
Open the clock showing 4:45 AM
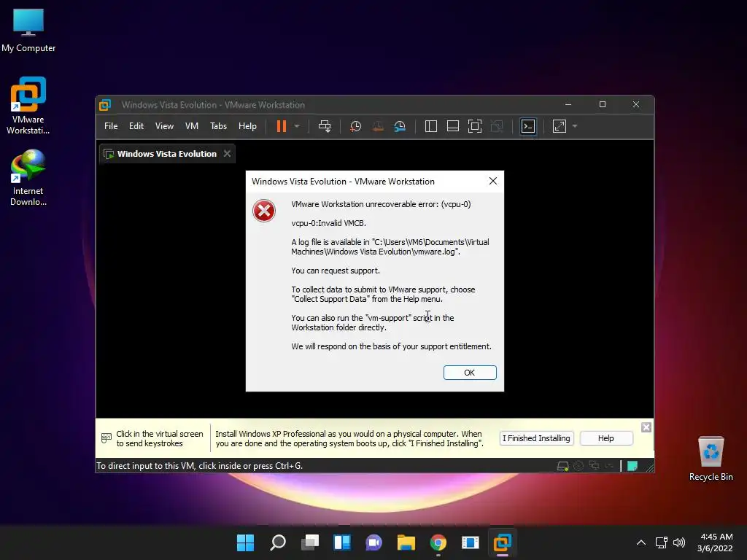715,542
